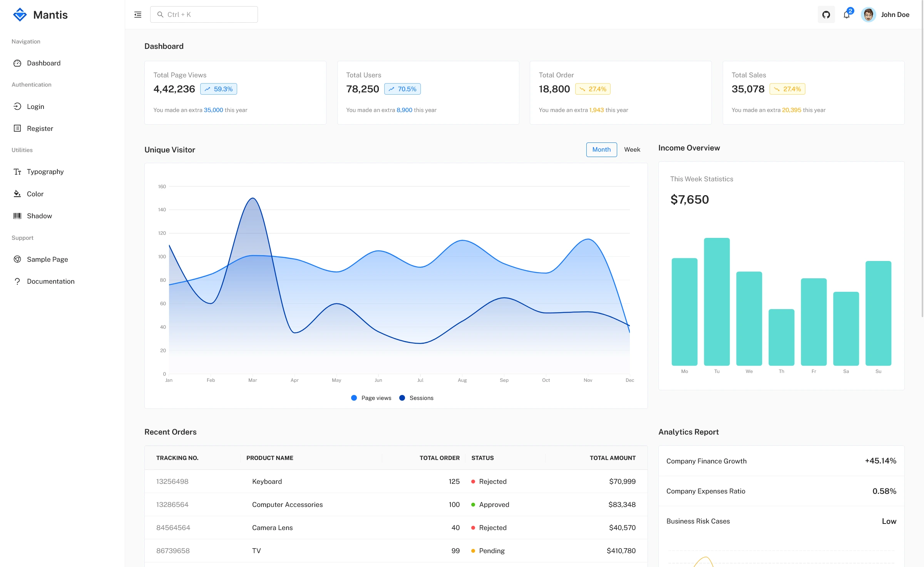
Task: Open the Documentation page
Action: [50, 281]
